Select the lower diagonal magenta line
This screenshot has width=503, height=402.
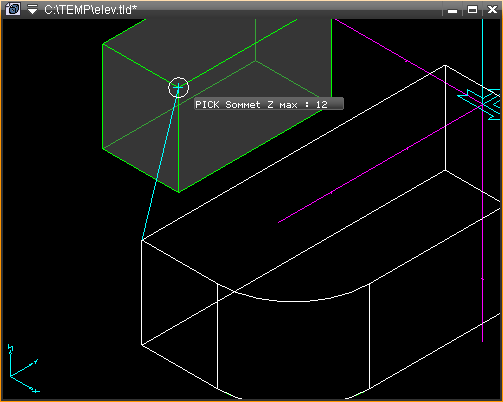[x=380, y=163]
